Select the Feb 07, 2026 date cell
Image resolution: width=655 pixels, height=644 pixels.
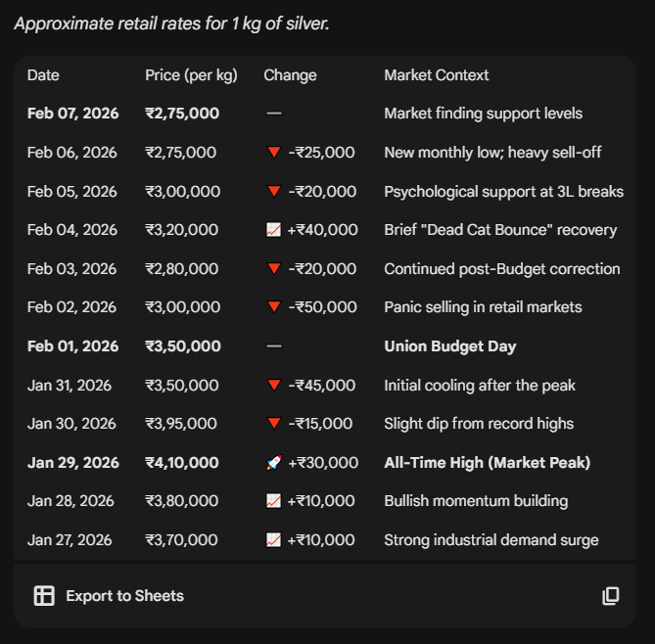click(72, 114)
